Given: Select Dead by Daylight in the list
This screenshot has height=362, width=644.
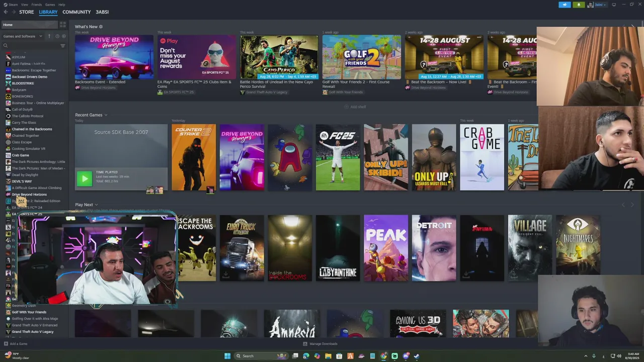Looking at the screenshot, I should tap(25, 175).
